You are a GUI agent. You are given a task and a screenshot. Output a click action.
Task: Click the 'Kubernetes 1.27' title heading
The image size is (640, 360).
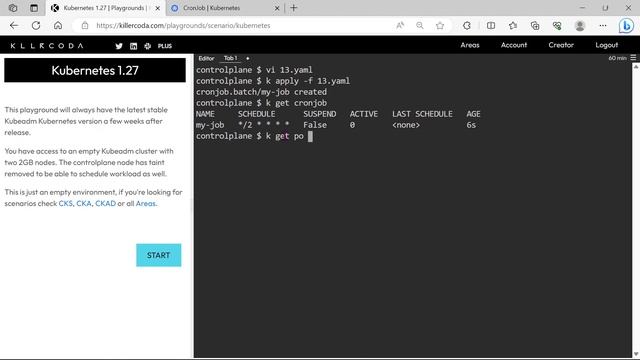[x=95, y=70]
